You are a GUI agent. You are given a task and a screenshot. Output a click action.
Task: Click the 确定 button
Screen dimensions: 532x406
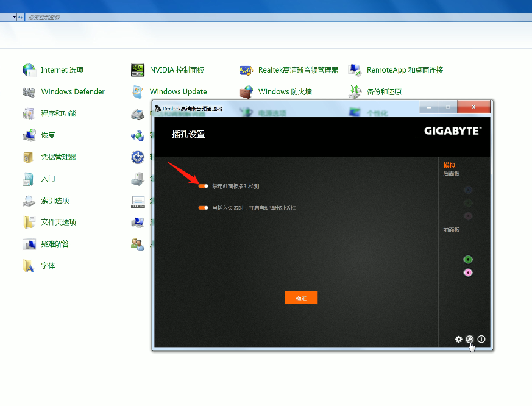301,297
